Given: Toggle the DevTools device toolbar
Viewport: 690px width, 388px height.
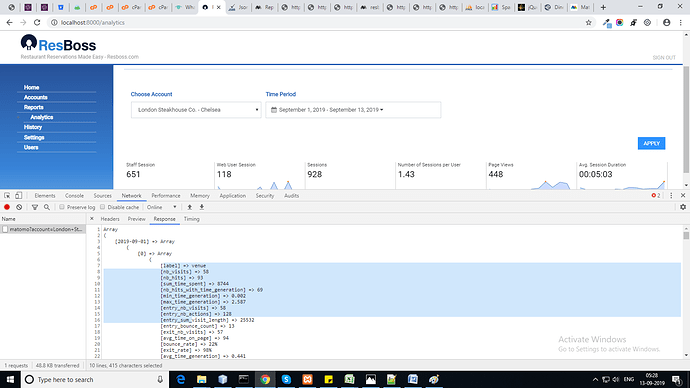Looking at the screenshot, I should [x=18, y=195].
